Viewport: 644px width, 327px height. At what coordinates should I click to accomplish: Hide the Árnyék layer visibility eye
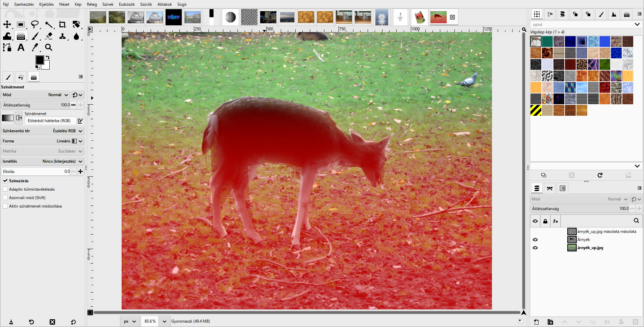(535, 240)
